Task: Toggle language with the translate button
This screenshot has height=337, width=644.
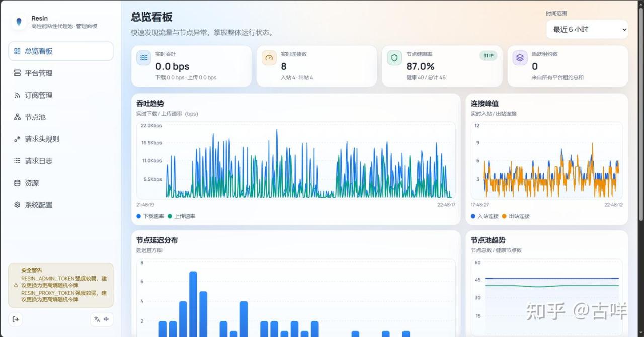Action: tap(102, 319)
